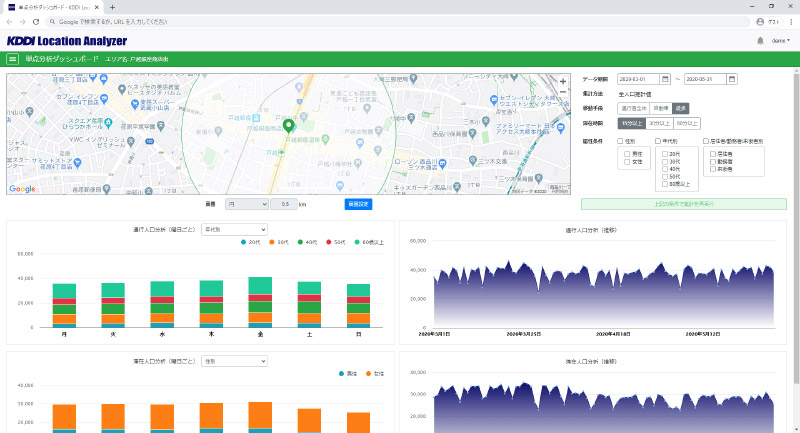Check the 年代別 attribute checkbox
Screen dimensions: 800x433
click(x=658, y=141)
